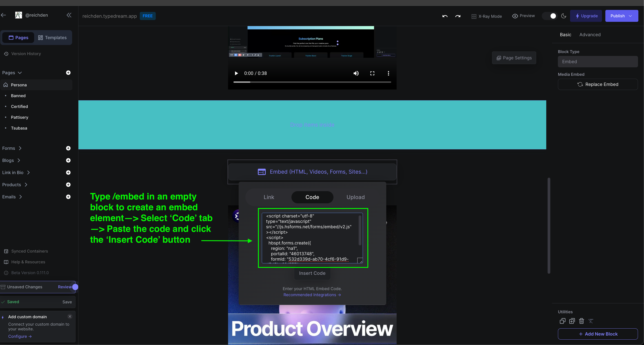The width and height of the screenshot is (644, 345).
Task: Click the Save button
Action: click(x=67, y=302)
